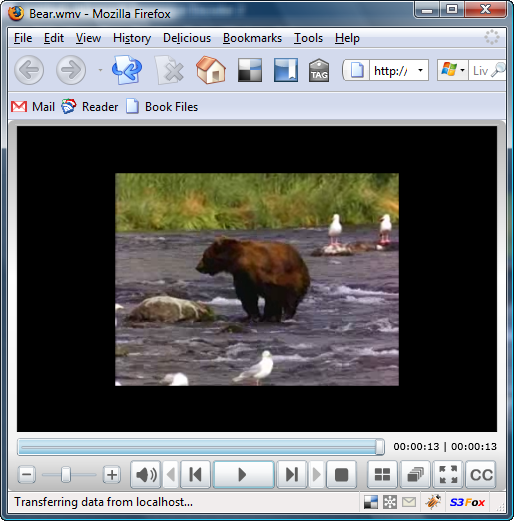
Task: Open the Book Files bookmark
Action: click(162, 107)
